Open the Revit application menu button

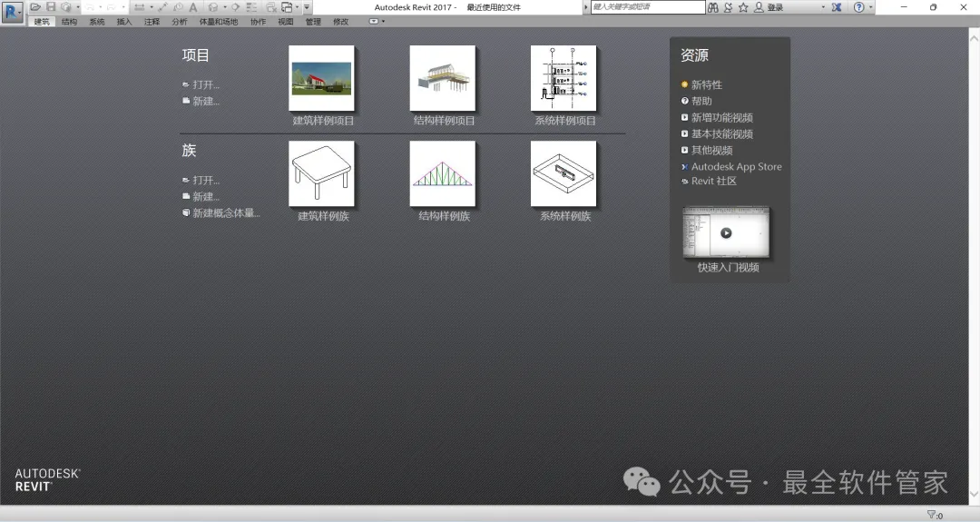click(x=11, y=12)
